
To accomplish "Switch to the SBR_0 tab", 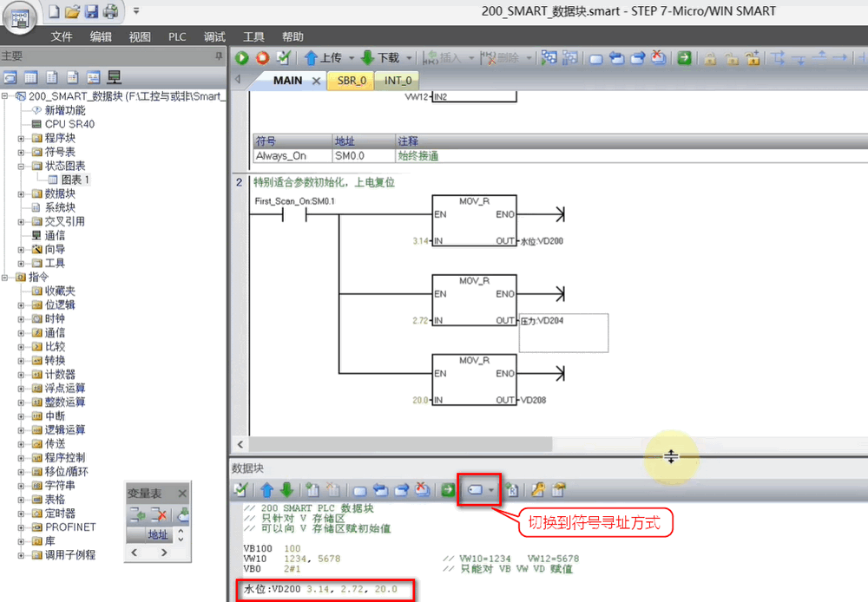I will [352, 80].
